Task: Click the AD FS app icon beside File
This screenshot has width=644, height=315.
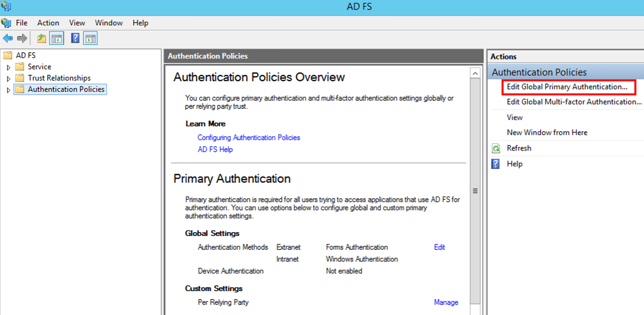Action: click(6, 23)
